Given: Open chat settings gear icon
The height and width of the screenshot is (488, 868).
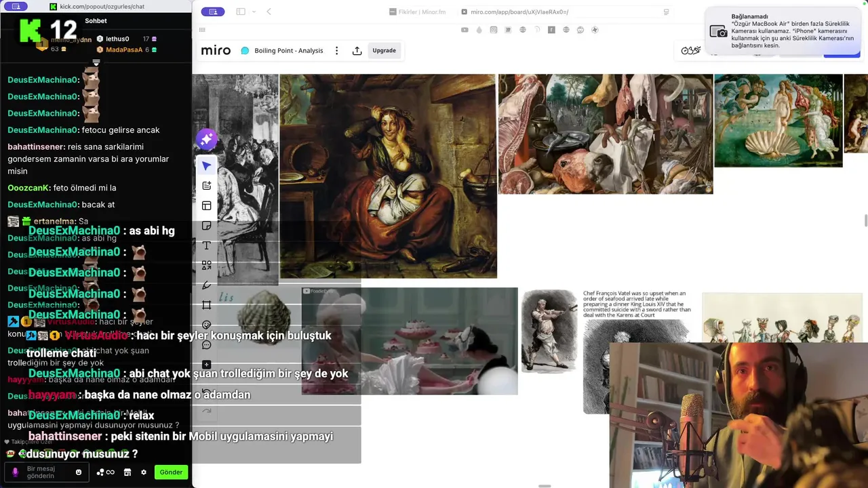Looking at the screenshot, I should (144, 472).
